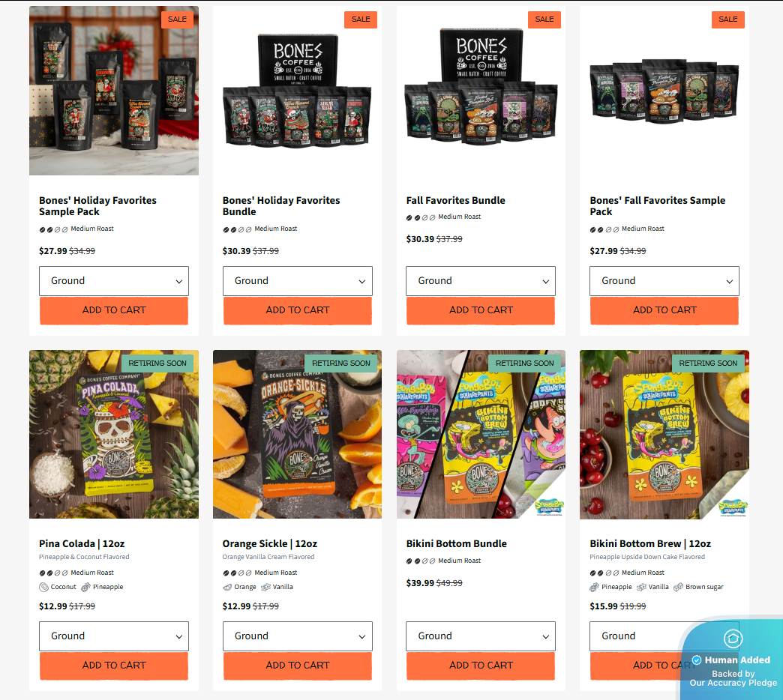Click the Holiday Favorites Bundle product image

(x=298, y=91)
